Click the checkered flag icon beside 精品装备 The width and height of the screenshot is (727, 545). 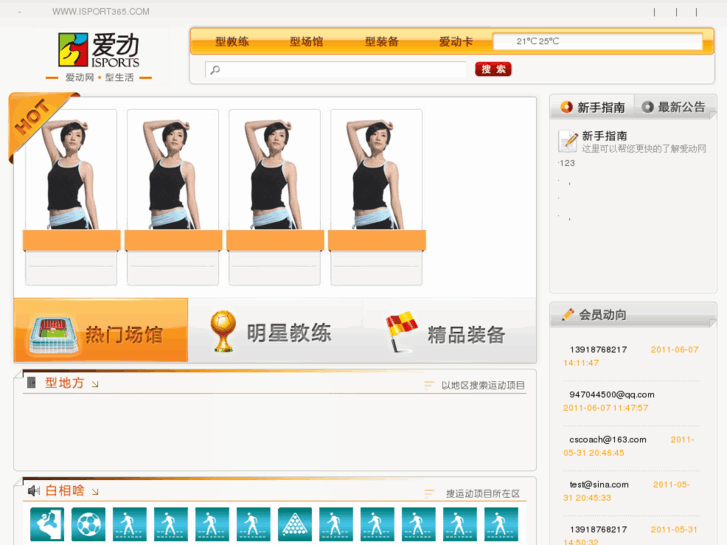pos(402,331)
